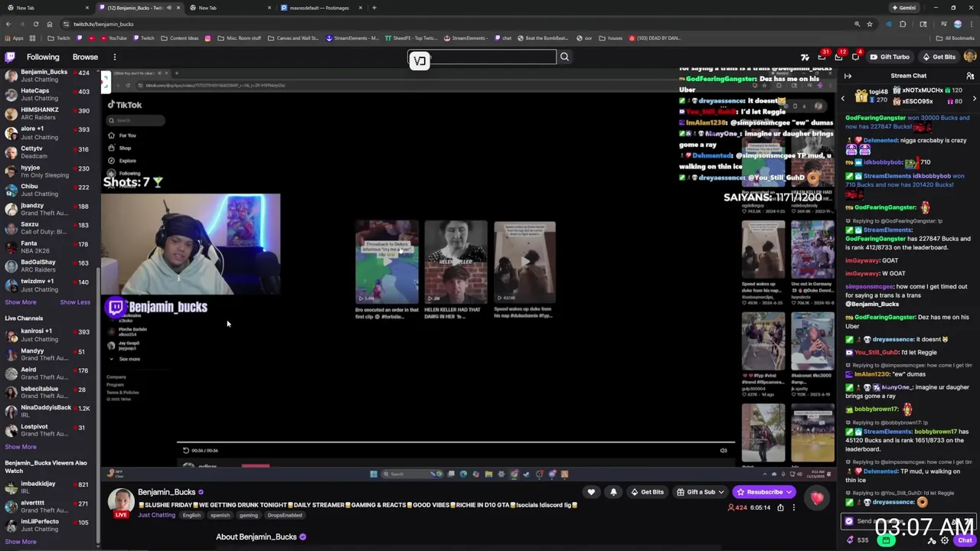Viewport: 980px width, 551px height.
Task: Open the inbox icon with 12 badge
Action: click(839, 57)
